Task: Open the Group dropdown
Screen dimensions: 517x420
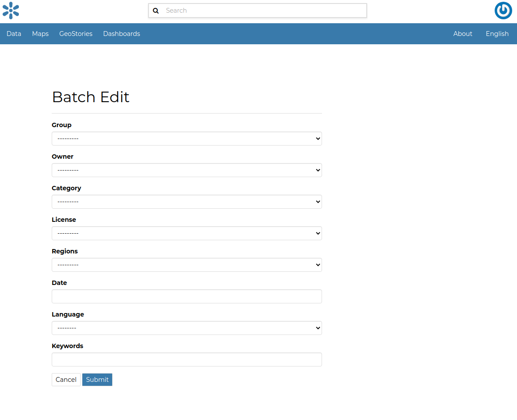Action: (x=187, y=139)
